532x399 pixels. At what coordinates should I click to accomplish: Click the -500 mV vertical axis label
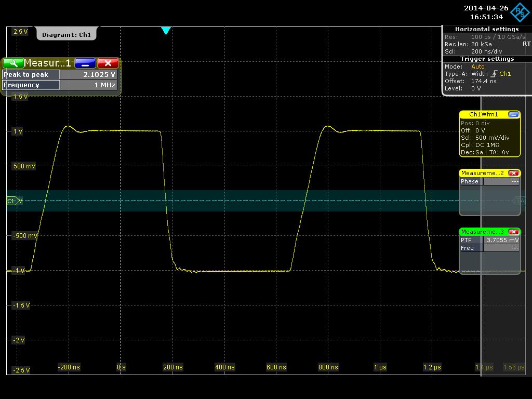pos(25,236)
